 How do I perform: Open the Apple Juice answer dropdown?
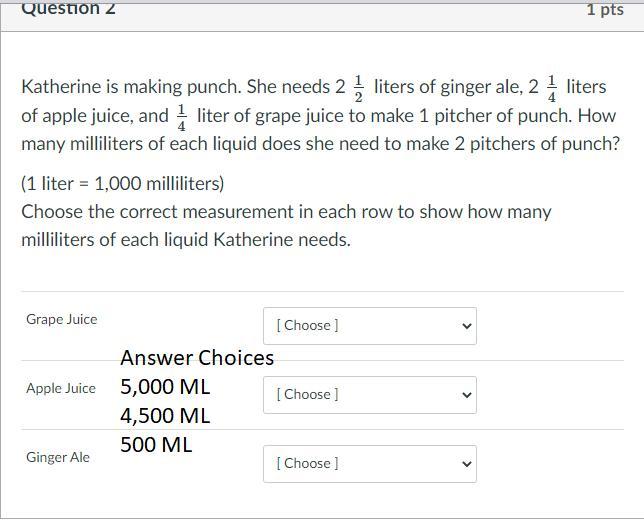click(369, 394)
